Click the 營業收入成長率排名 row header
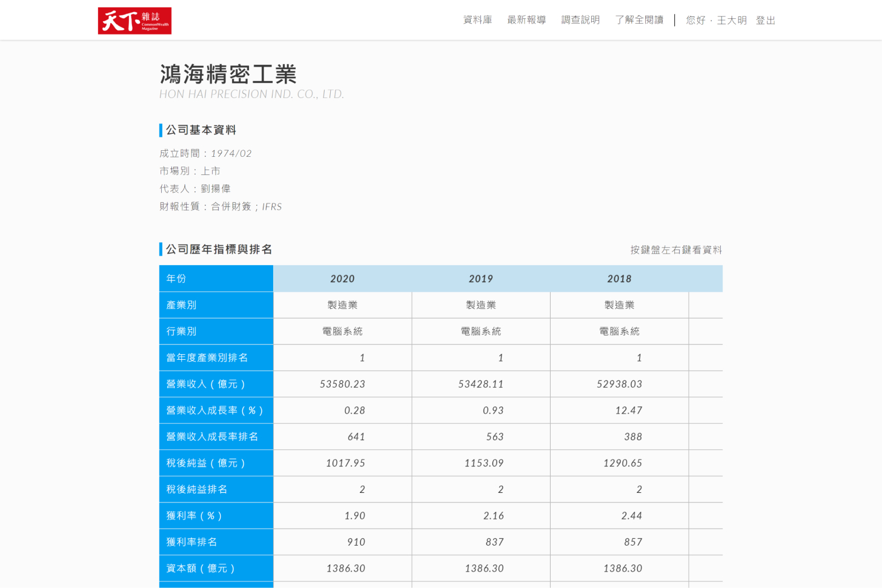 tap(216, 437)
